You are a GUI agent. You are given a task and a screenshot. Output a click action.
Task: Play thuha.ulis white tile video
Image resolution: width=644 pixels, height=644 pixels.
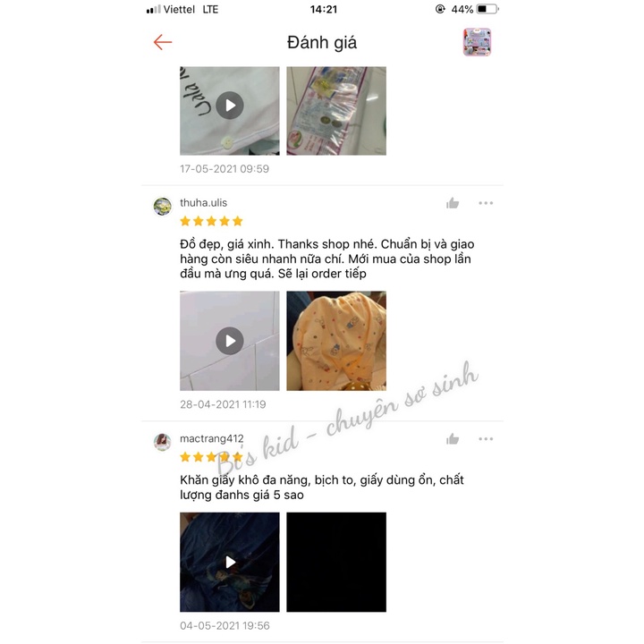tap(230, 341)
